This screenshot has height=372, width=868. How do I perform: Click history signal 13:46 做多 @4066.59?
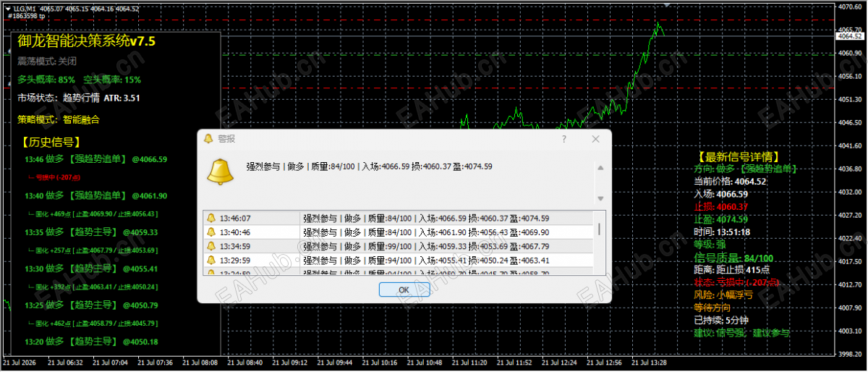coord(95,159)
